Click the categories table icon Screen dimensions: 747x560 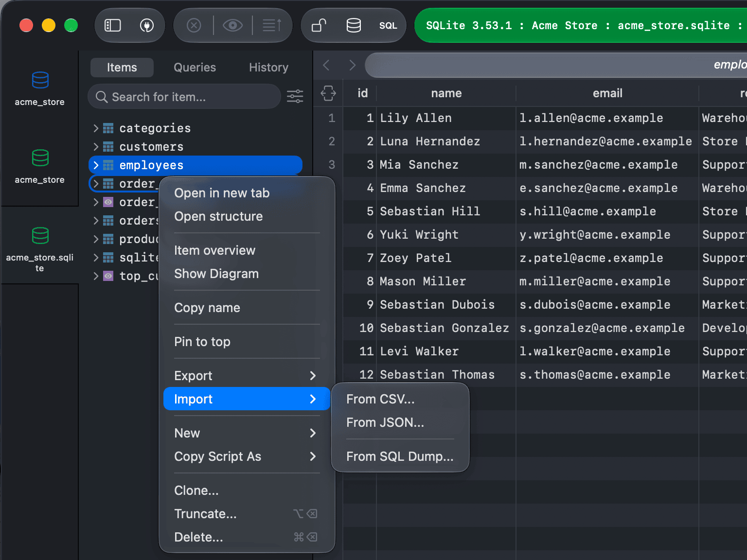108,128
